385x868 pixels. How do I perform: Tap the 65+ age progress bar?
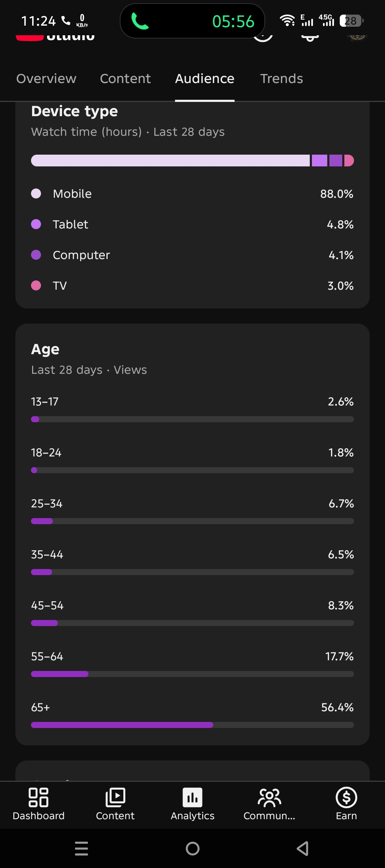click(x=192, y=725)
